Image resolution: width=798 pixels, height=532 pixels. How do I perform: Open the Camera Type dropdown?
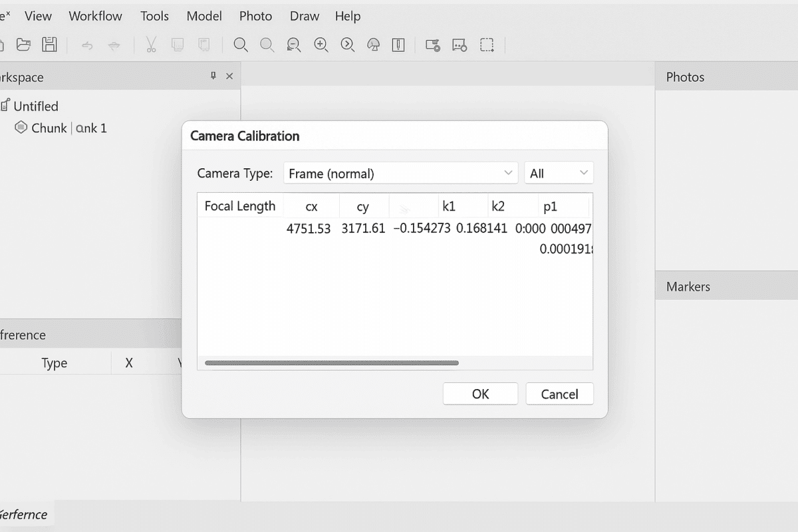point(400,172)
